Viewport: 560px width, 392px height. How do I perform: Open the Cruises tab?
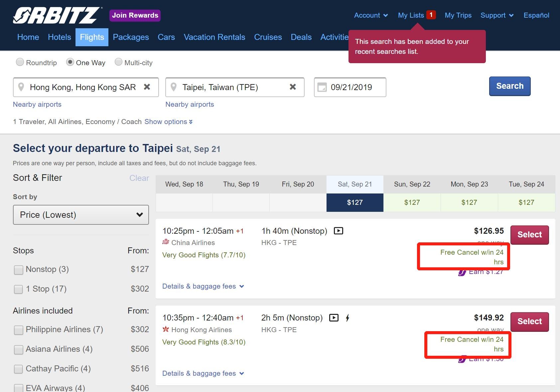[x=268, y=37]
